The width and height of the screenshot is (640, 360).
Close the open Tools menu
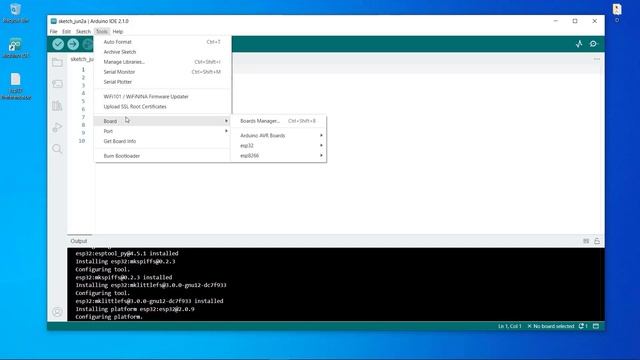click(102, 31)
